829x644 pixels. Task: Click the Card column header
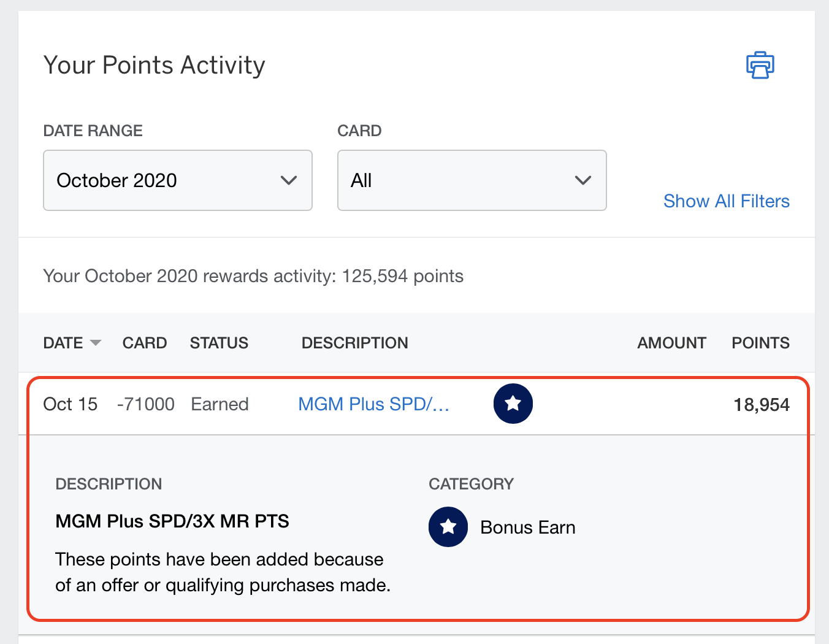pos(145,343)
